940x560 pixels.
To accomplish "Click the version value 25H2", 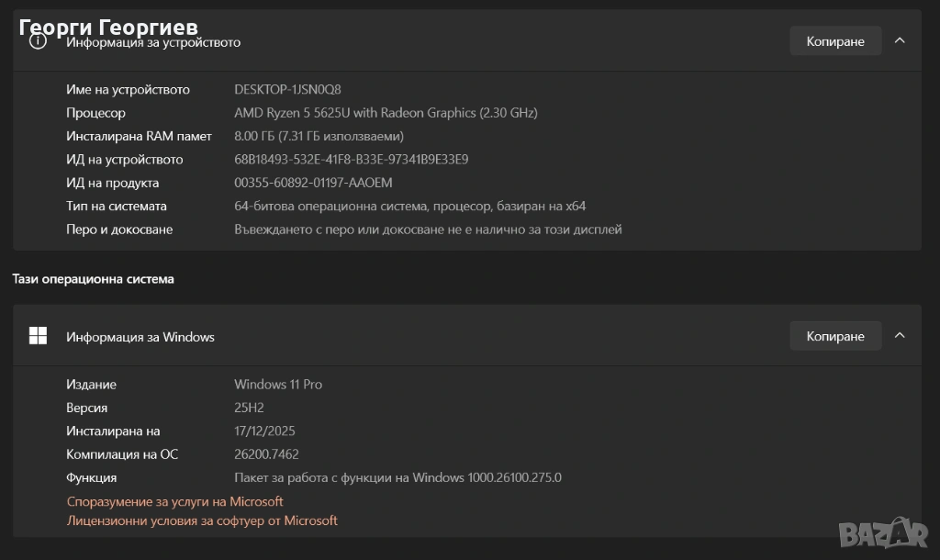I will click(x=250, y=408).
